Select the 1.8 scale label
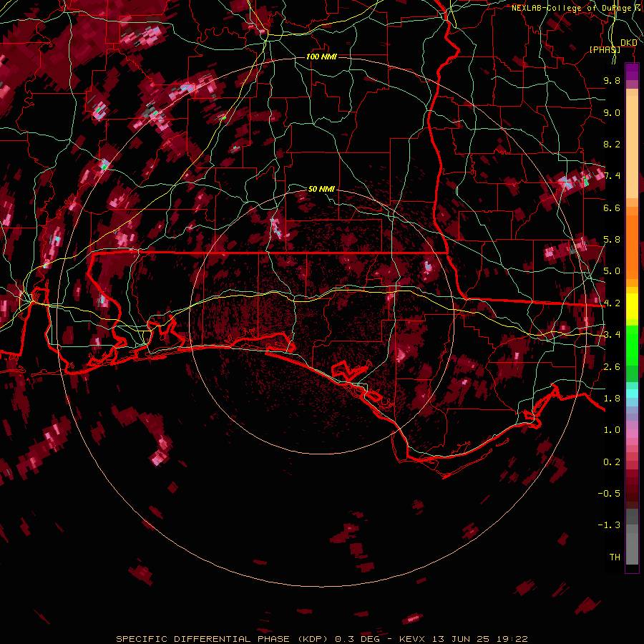 [x=612, y=399]
